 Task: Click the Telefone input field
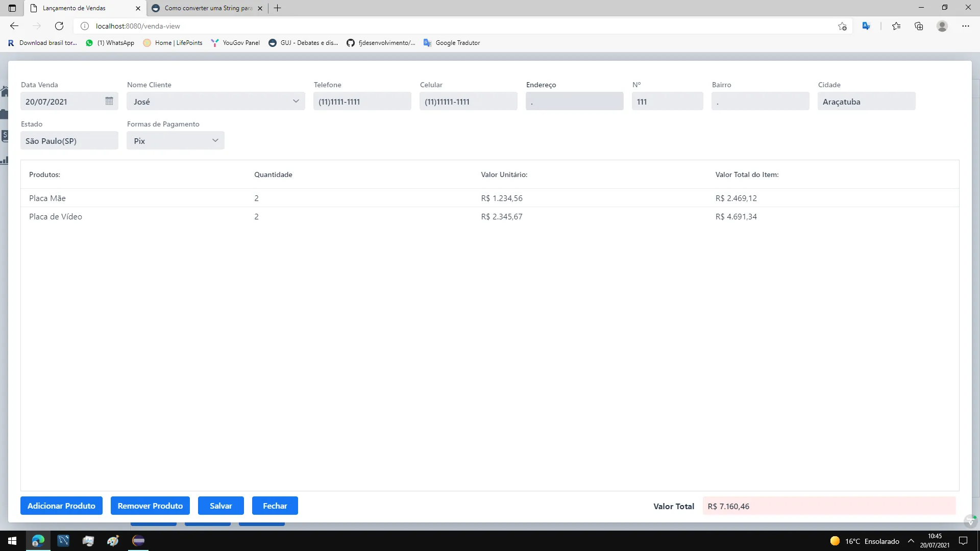362,102
